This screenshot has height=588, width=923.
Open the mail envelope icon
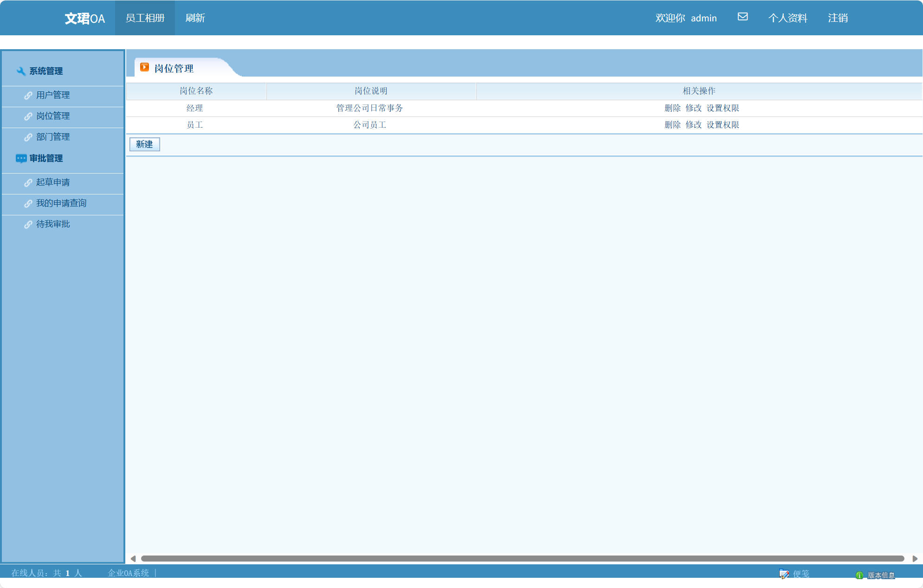(742, 17)
